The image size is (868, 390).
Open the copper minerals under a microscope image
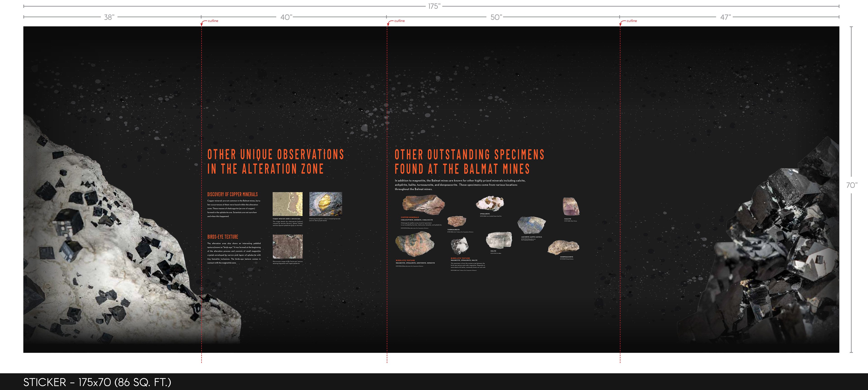[x=288, y=204]
